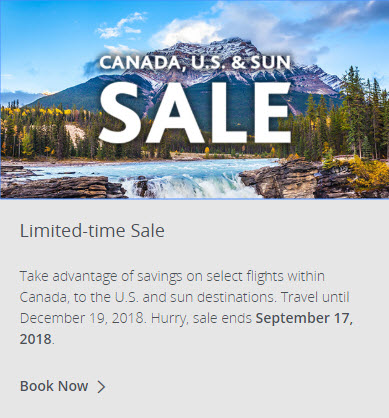Click the large white SALE text
This screenshot has width=389, height=418.
click(x=195, y=113)
